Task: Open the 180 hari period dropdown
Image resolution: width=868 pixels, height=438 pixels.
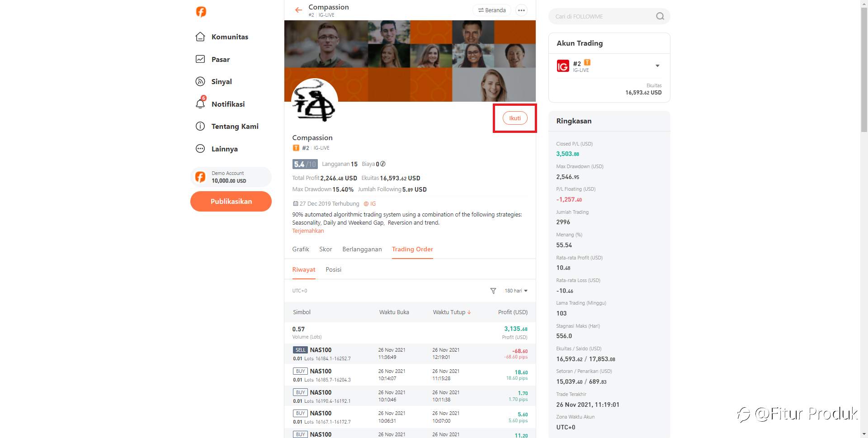Action: (x=516, y=291)
